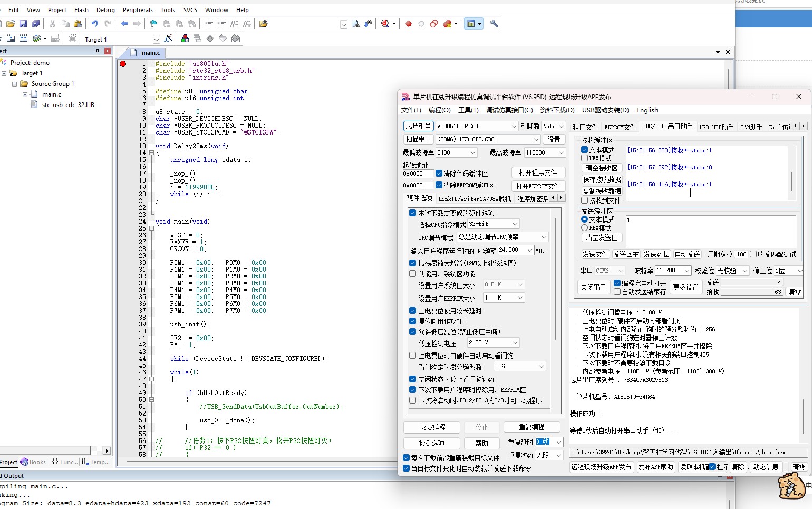This screenshot has width=812, height=509.
Task: Open Manage Run-Time Environment diamond icon
Action: [x=210, y=39]
